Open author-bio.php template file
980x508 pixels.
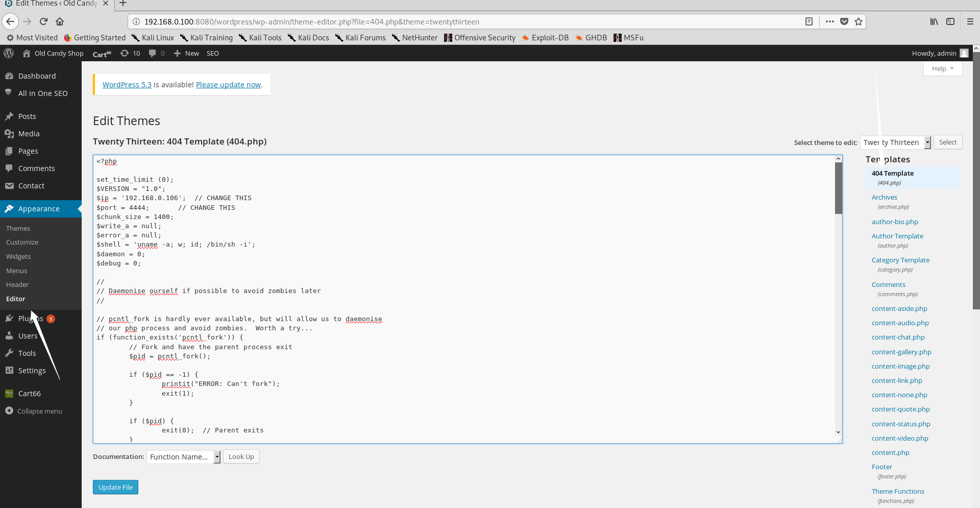point(895,222)
